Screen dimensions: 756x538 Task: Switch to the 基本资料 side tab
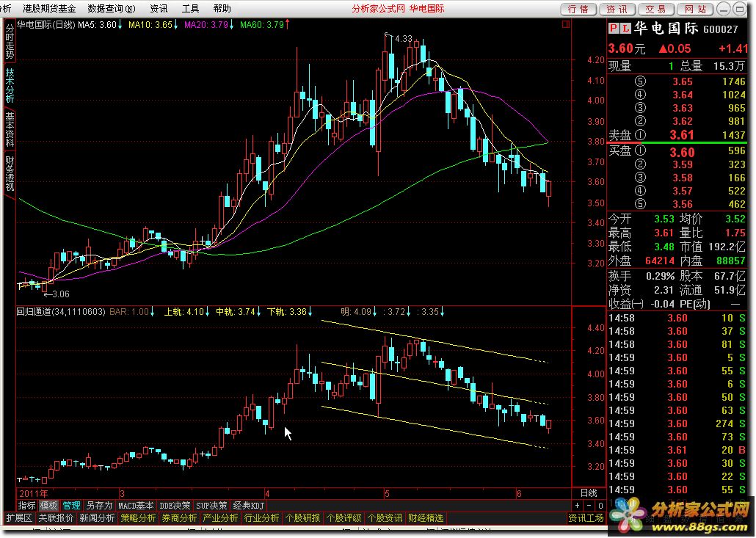click(10, 129)
